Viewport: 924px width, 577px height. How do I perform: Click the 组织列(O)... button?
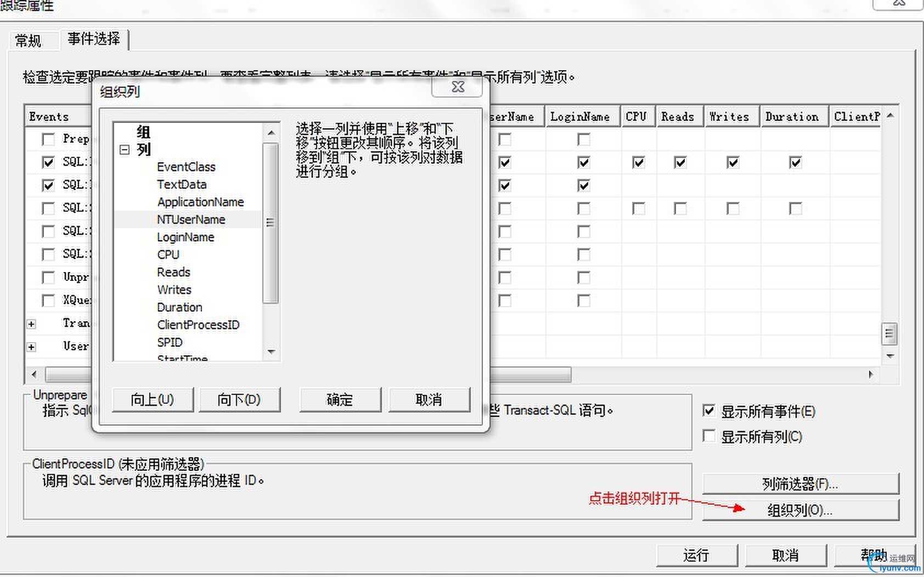click(801, 510)
